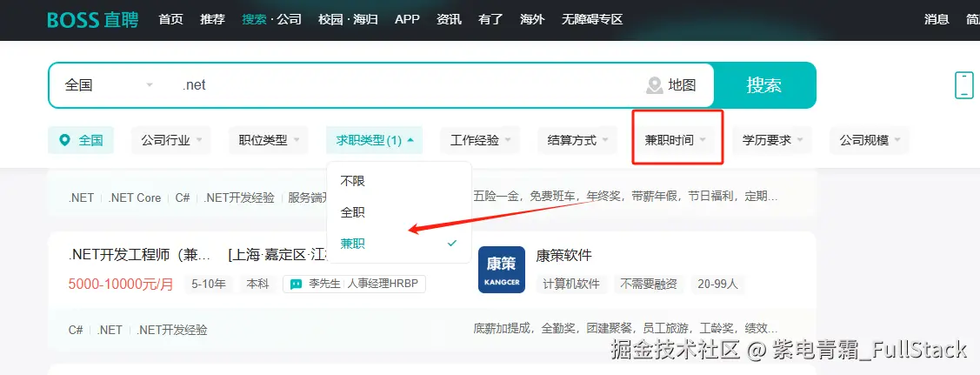The height and width of the screenshot is (375, 980).
Task: Expand the 兼职时间 filter dropdown
Action: tap(675, 140)
